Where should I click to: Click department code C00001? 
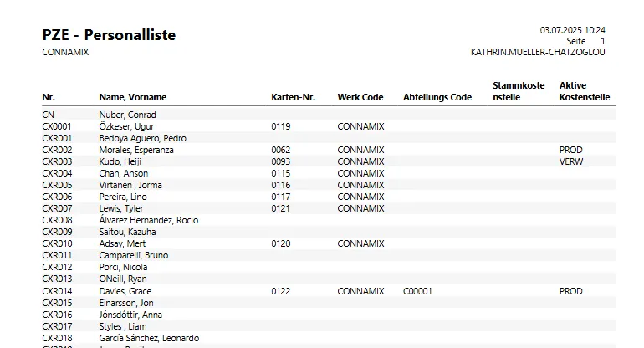pyautogui.click(x=420, y=291)
